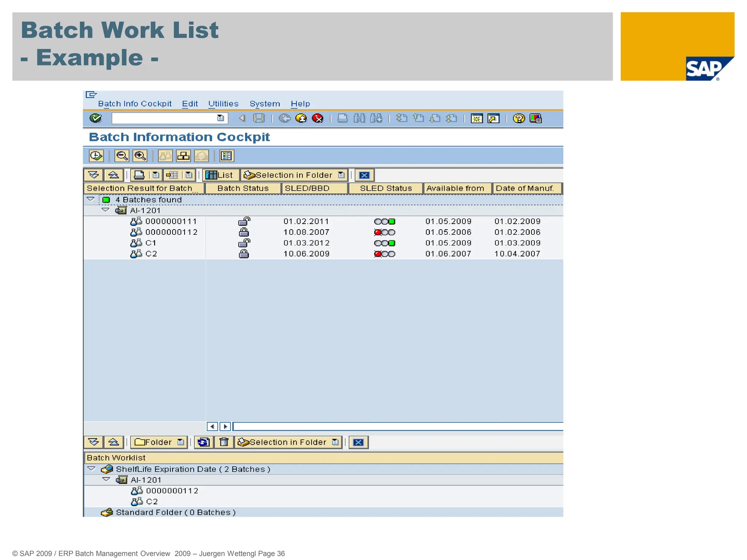The height and width of the screenshot is (560, 747).
Task: Click the Find Next binoculars icon
Action: [x=376, y=118]
